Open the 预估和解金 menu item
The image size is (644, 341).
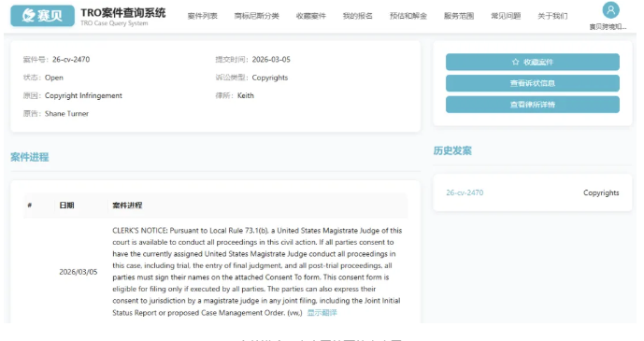408,16
